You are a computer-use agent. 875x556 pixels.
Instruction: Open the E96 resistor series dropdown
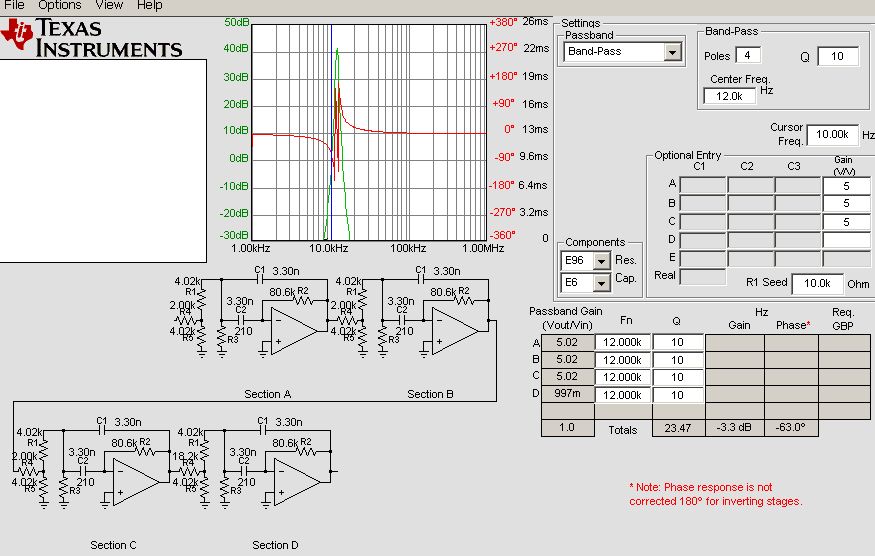[601, 261]
